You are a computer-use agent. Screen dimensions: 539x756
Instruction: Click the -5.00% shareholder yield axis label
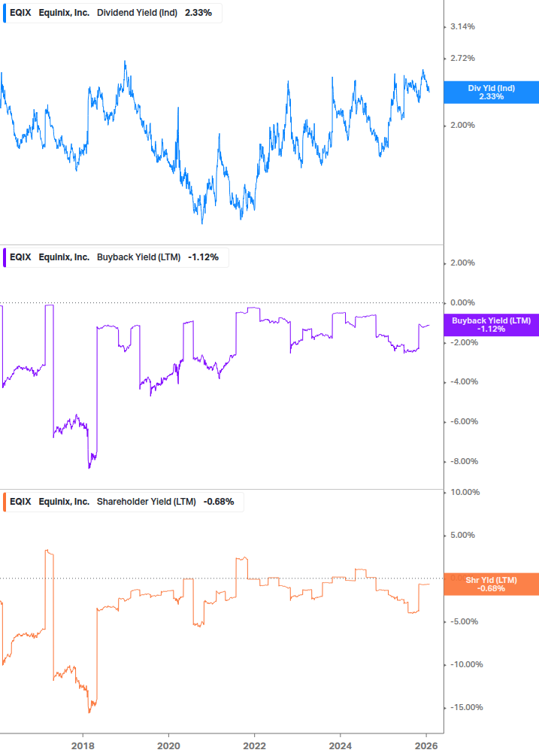[465, 621]
